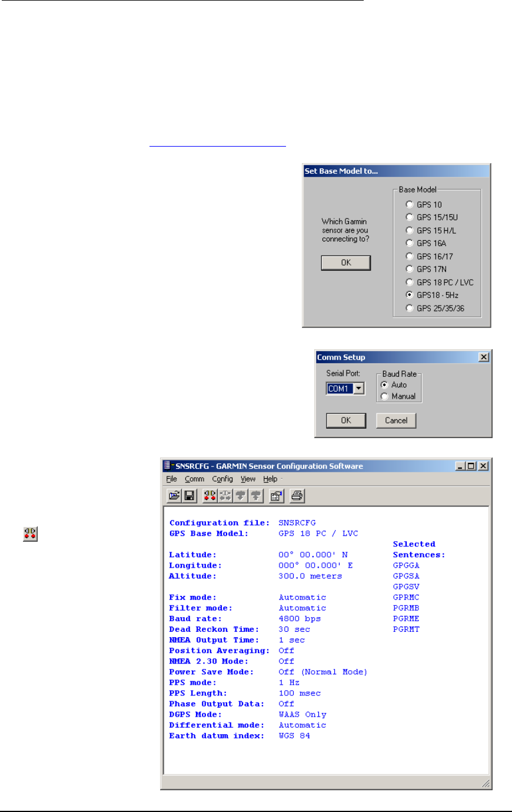Click OK in Comm Setup dialog
512x812 pixels.
(x=346, y=420)
